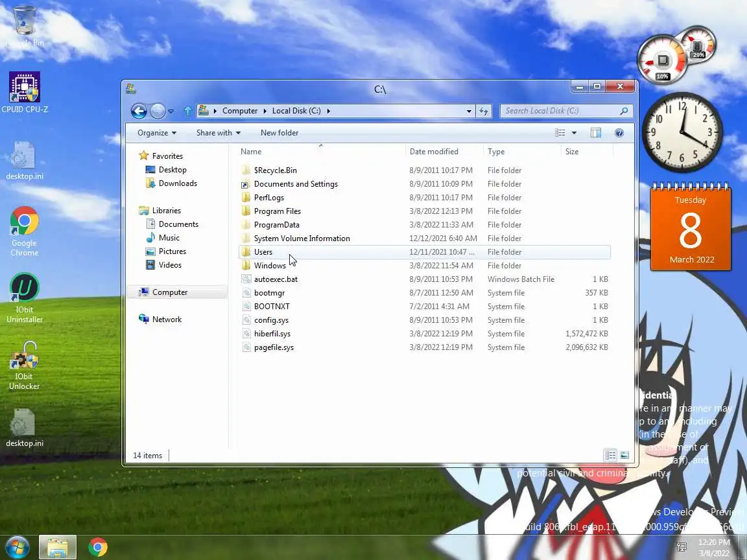This screenshot has width=747, height=560.
Task: Click the Back navigation arrow button
Action: (139, 111)
